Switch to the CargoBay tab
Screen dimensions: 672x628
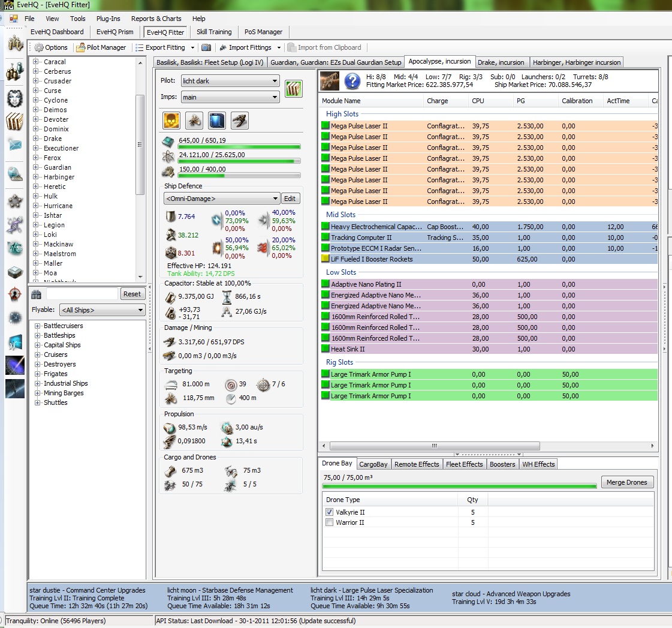[373, 464]
